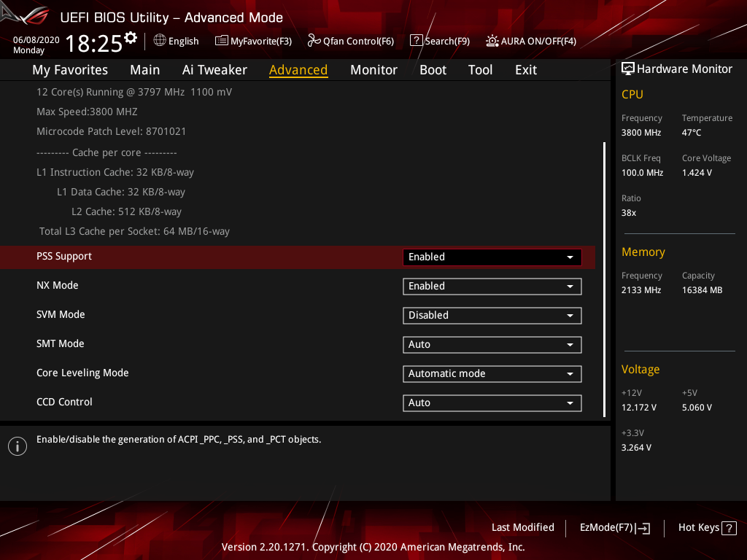Open the Boot tab
The height and width of the screenshot is (560, 747).
(x=433, y=70)
